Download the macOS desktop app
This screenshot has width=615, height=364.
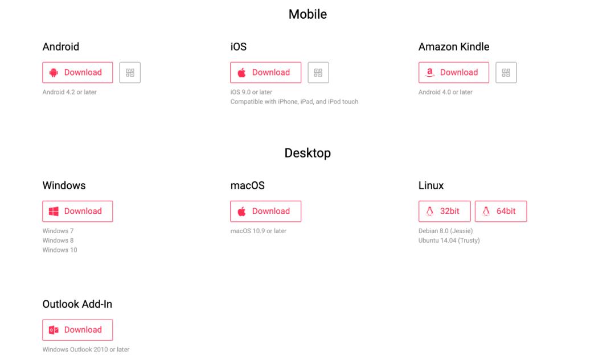(x=270, y=212)
